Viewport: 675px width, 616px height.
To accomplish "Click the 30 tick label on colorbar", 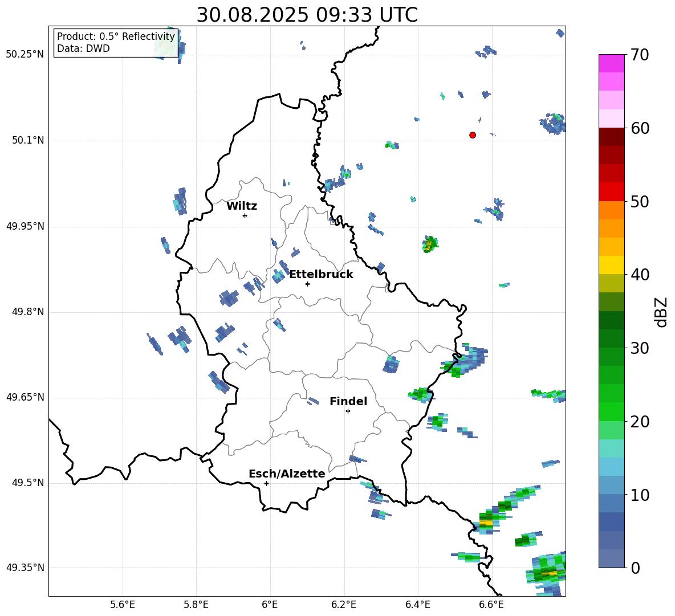I will pos(640,348).
